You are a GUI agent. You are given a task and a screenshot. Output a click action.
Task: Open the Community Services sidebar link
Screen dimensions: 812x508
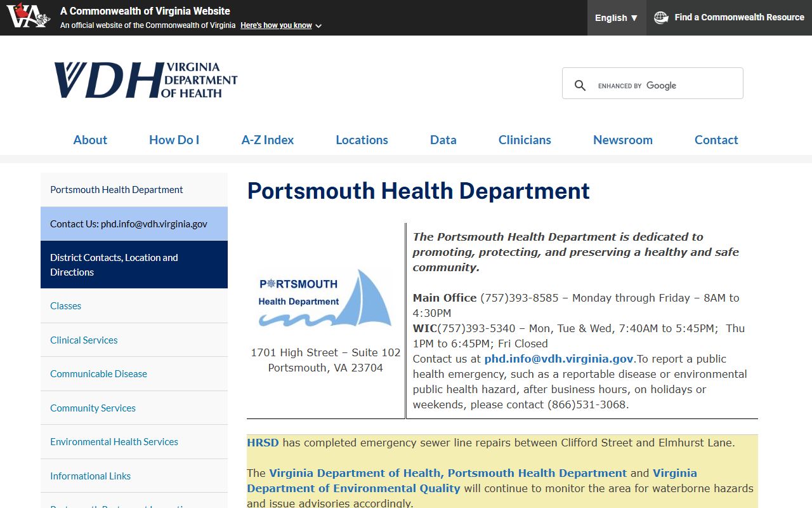click(134, 408)
